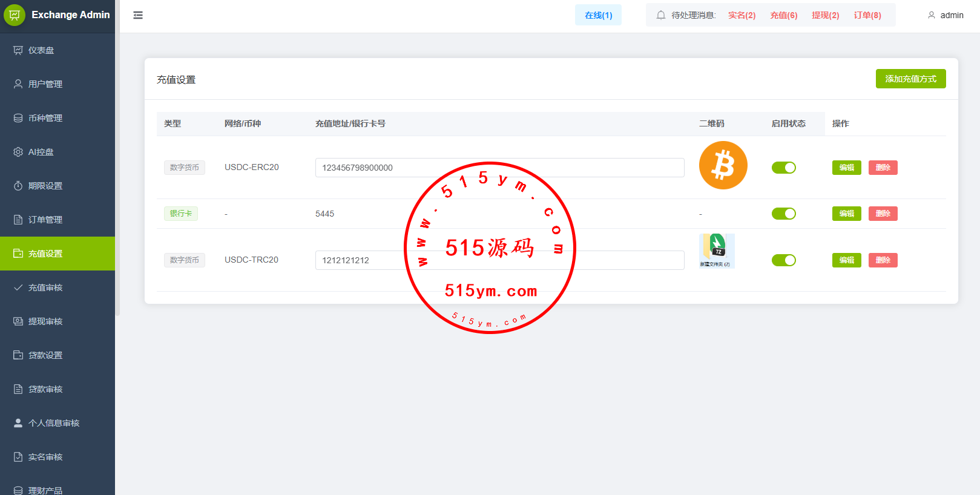This screenshot has width=980, height=495.
Task: Toggle enable status for USDC-ERC20 row
Action: 784,168
